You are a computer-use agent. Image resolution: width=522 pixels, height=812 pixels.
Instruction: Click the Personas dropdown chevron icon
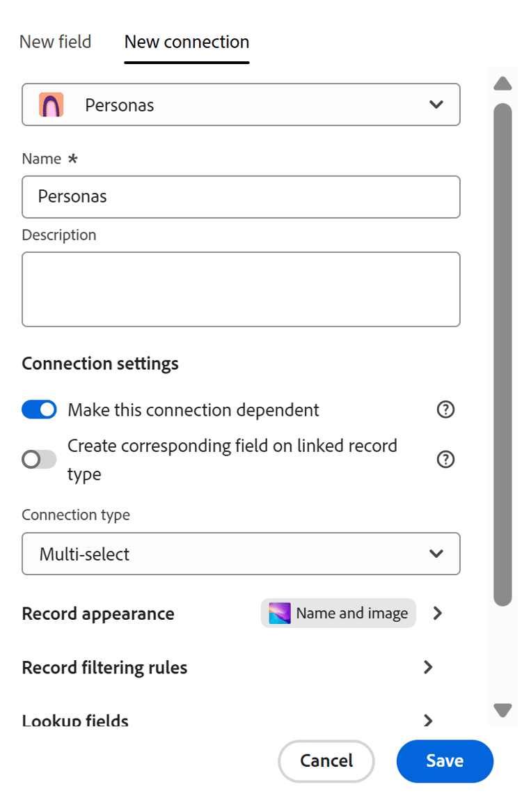tap(436, 104)
